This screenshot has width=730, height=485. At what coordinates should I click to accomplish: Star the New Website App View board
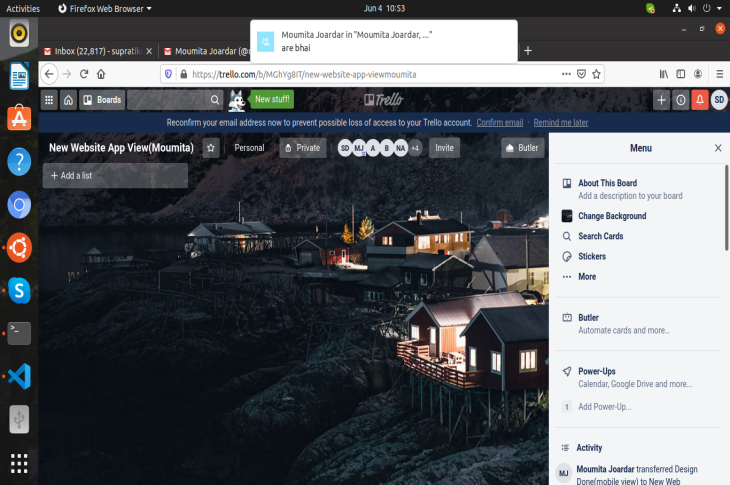(x=211, y=148)
